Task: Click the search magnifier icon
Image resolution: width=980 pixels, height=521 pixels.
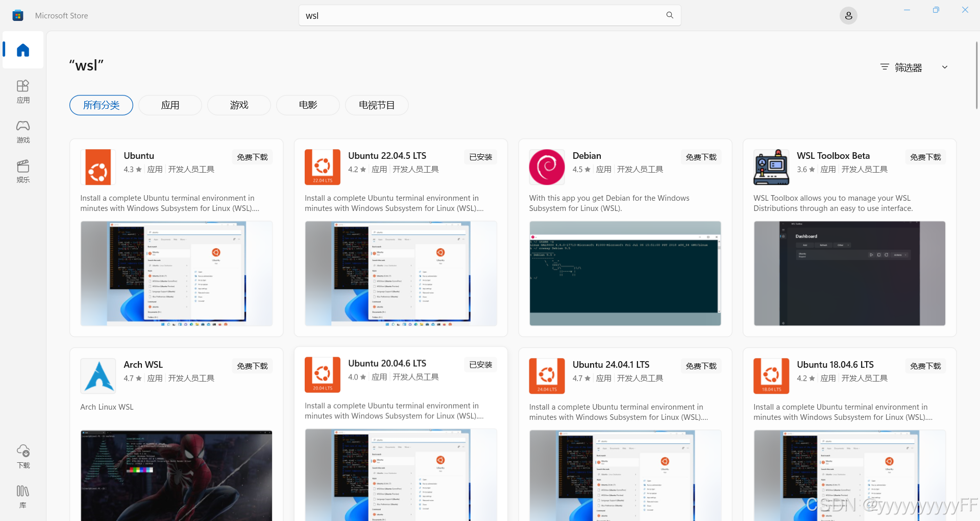Action: (x=670, y=15)
